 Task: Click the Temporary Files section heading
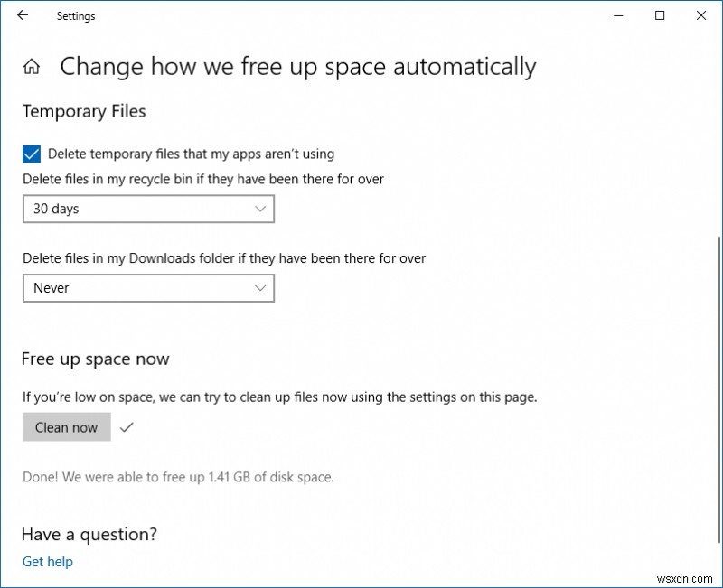click(x=83, y=111)
